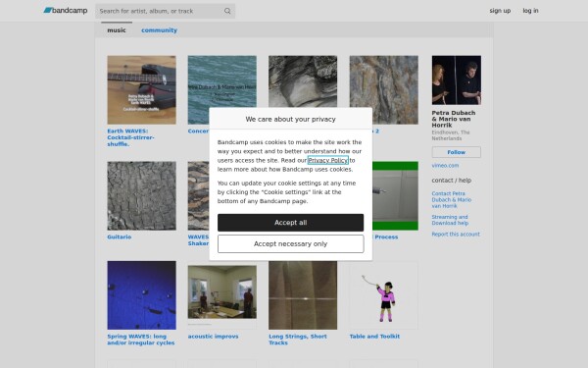Accept all cookies
The width and height of the screenshot is (588, 368).
coord(290,223)
